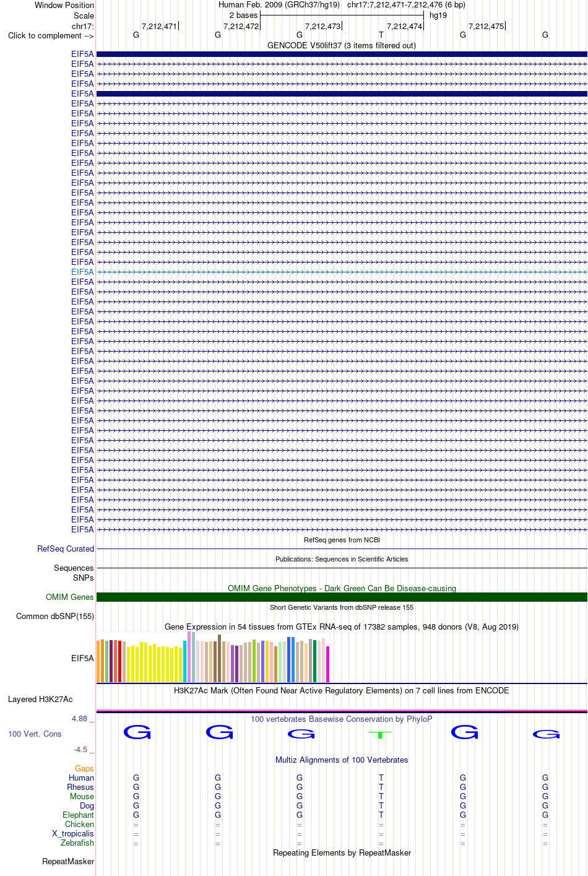Click the green T in conservation logo
588x876 pixels.
pos(380,735)
